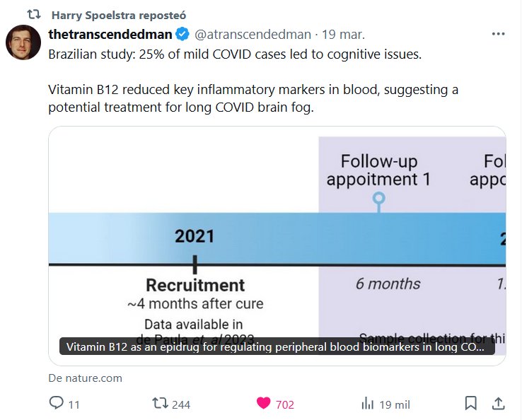Click the repost arrows icon
This screenshot has width=522, height=420.
point(161,404)
